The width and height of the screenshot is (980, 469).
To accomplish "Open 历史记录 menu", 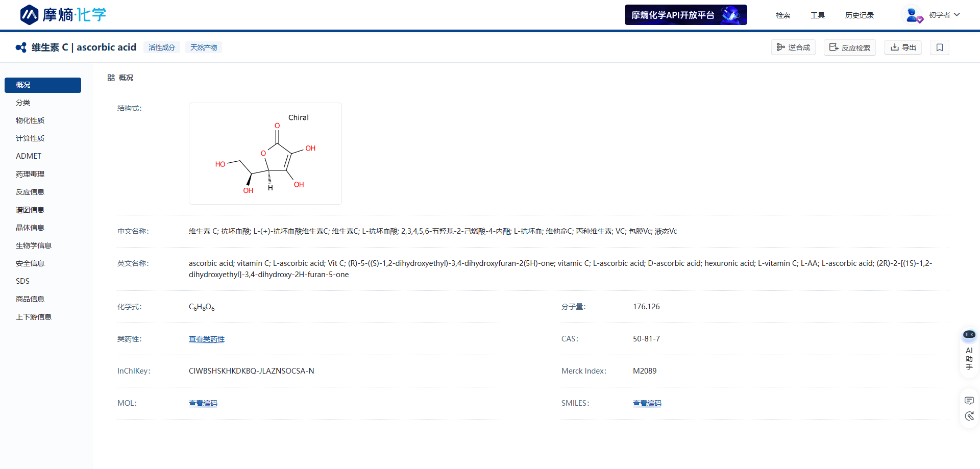I will (x=859, y=15).
